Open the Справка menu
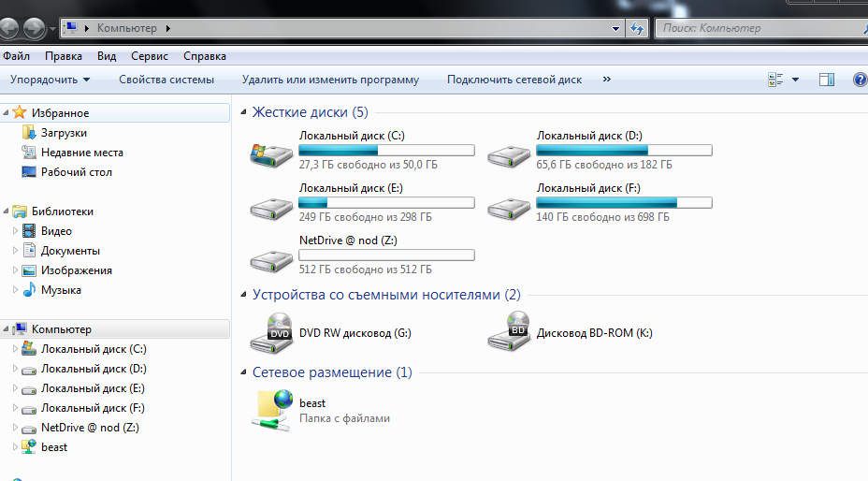The width and height of the screenshot is (868, 481). pyautogui.click(x=205, y=56)
